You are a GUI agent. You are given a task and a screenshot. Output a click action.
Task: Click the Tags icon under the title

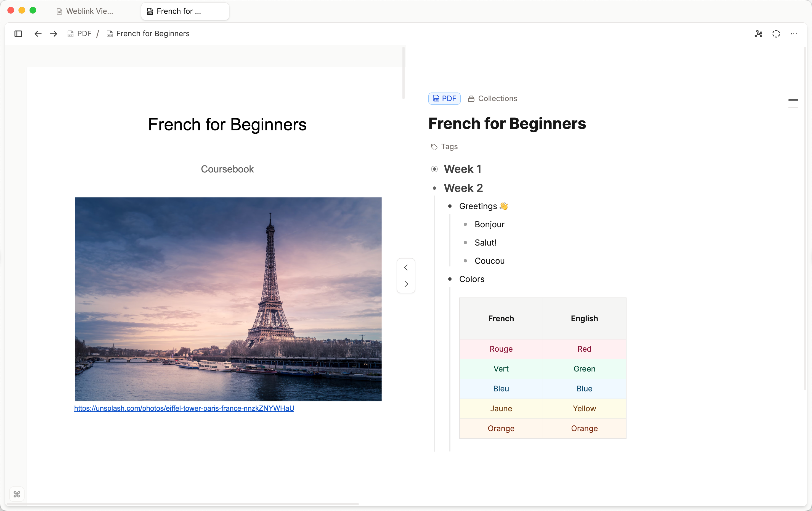point(434,147)
